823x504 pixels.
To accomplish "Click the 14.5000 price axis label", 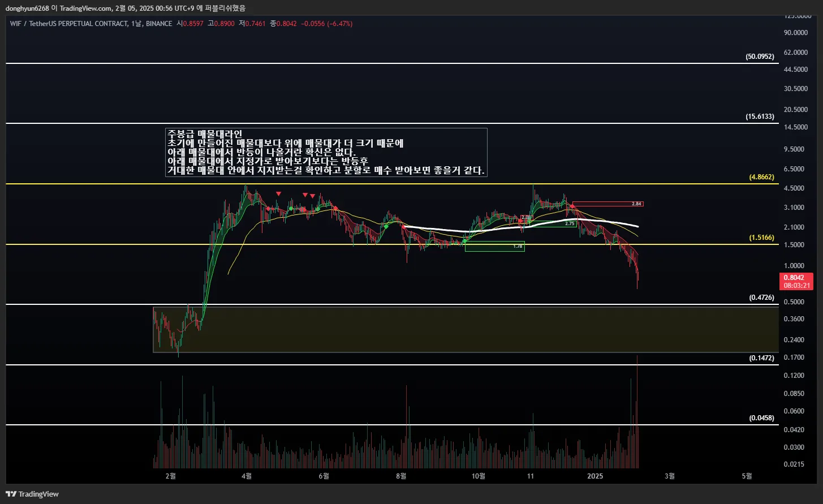I will click(795, 127).
